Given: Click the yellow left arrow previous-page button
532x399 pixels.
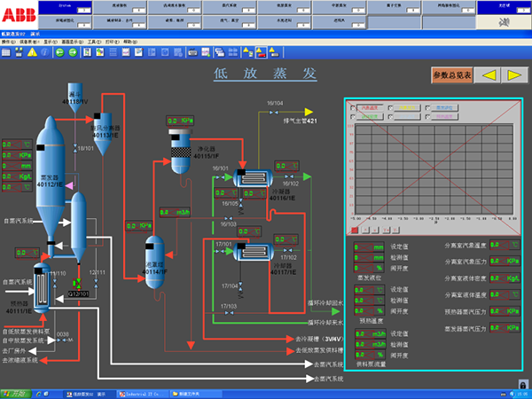Looking at the screenshot, I should (x=488, y=75).
